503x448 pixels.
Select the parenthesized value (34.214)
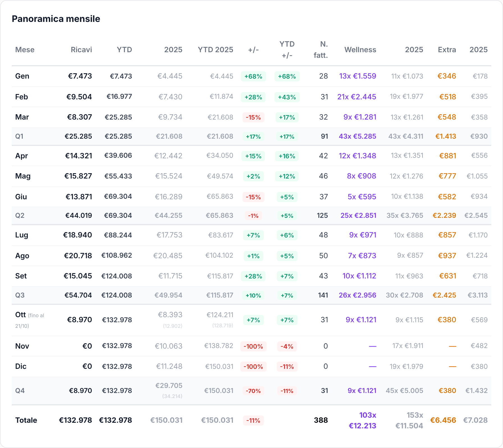[172, 396]
